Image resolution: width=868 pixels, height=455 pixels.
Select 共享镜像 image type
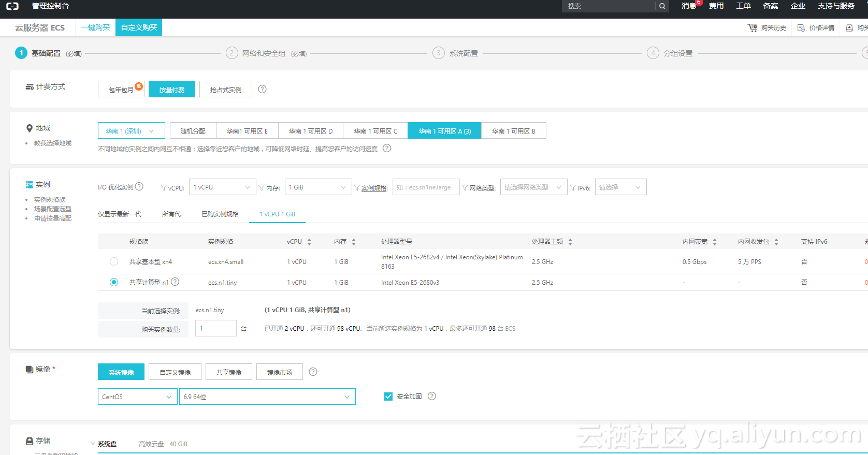(x=229, y=372)
